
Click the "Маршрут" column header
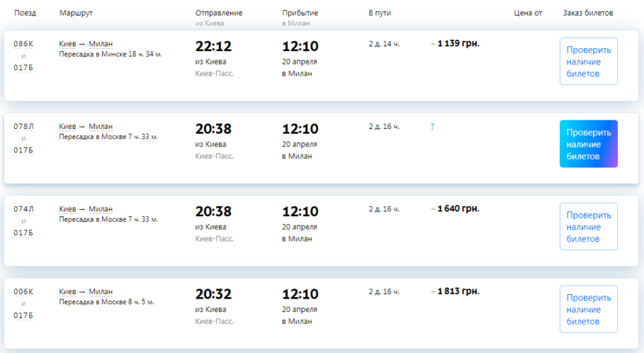click(75, 13)
